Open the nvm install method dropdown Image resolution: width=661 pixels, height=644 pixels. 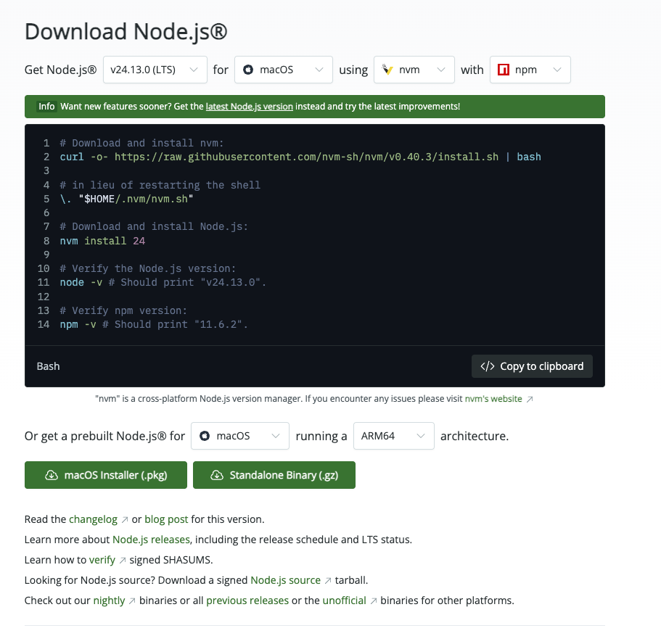point(414,70)
